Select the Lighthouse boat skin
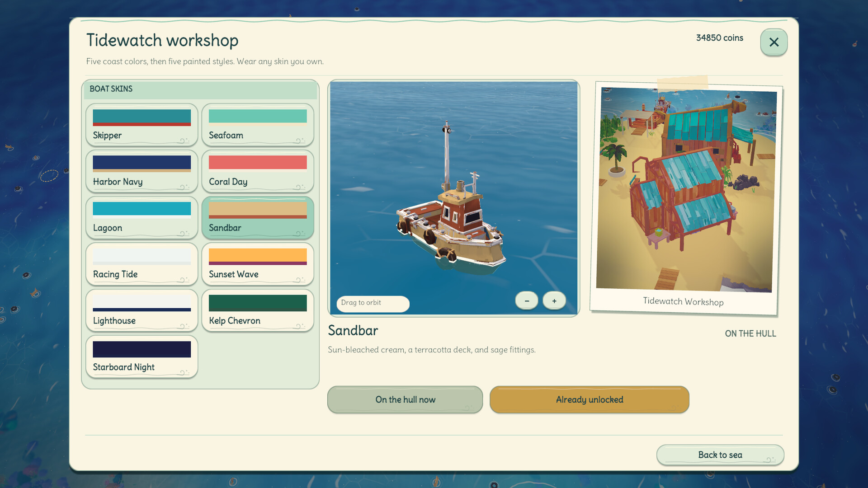This screenshot has height=488, width=868. click(x=142, y=310)
